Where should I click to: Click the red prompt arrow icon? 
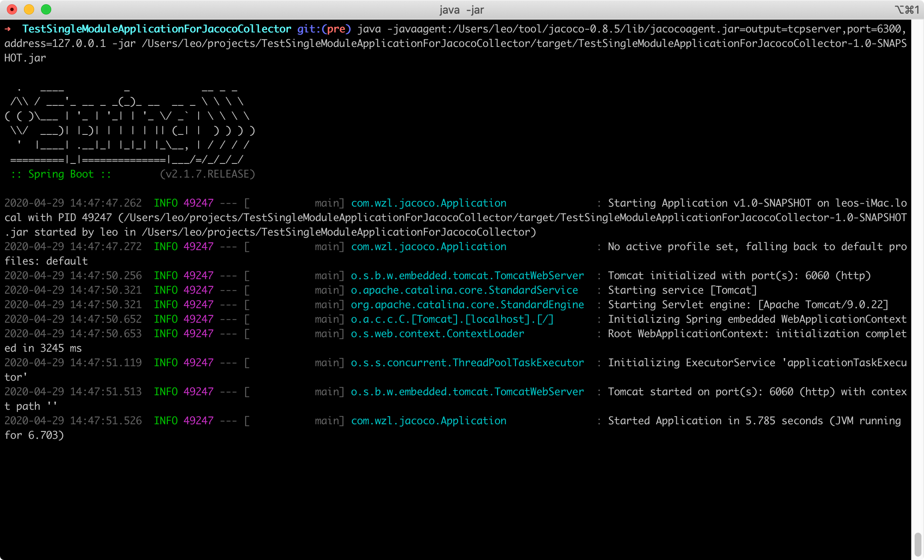[8, 29]
